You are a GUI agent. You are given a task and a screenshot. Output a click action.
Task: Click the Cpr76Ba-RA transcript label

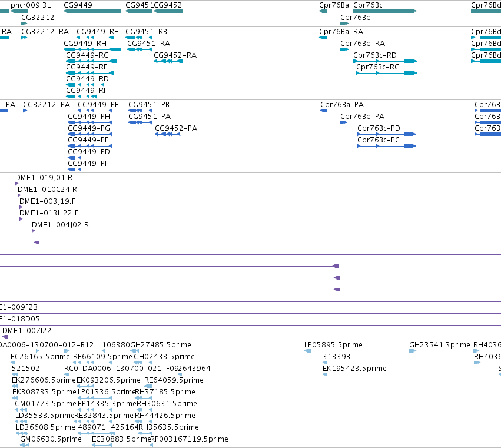(341, 32)
